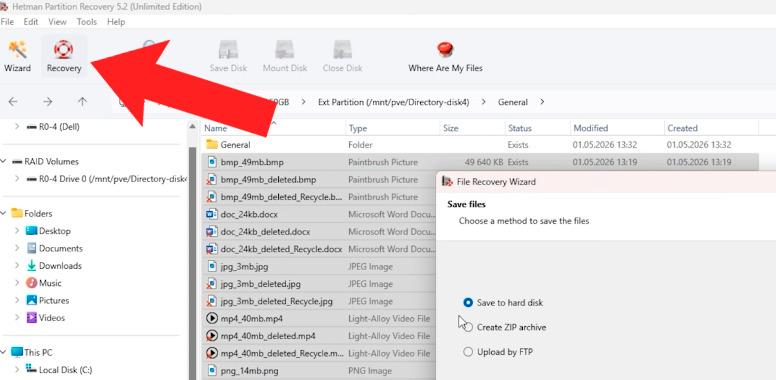This screenshot has height=380, width=776.
Task: Open Where Are My Files
Action: [445, 56]
